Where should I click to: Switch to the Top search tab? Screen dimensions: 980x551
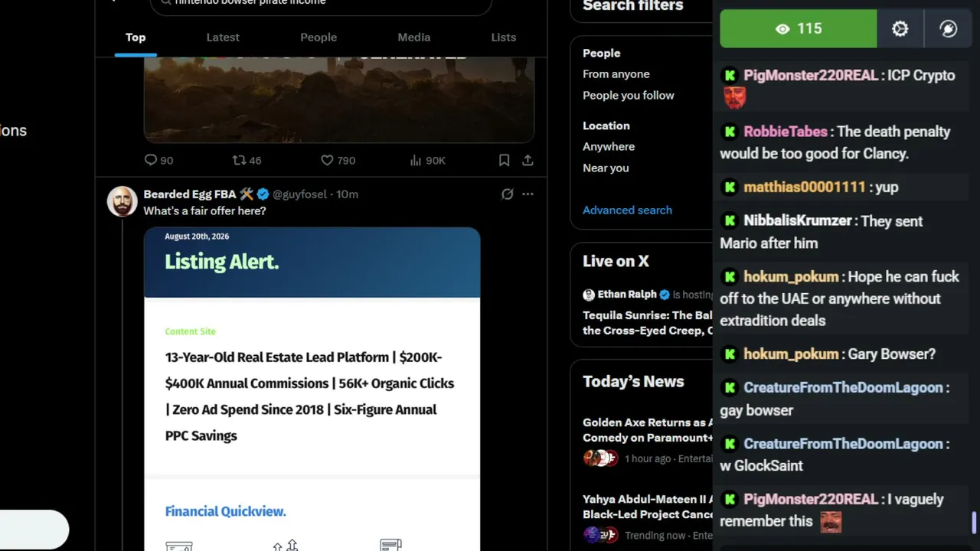pos(136,37)
